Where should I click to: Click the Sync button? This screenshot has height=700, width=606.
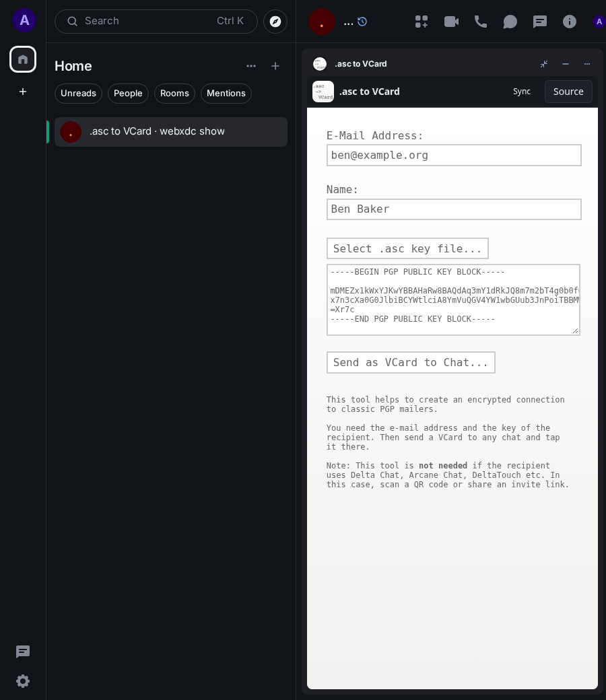[522, 92]
